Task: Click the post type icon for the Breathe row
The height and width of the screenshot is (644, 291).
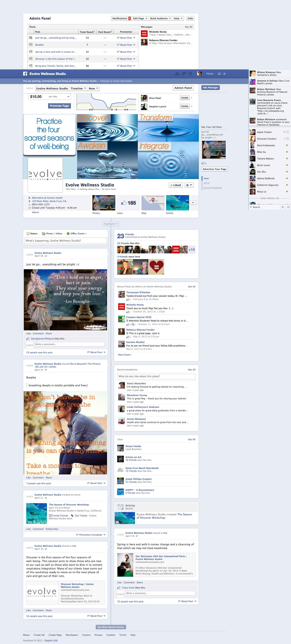Action: tap(31, 45)
